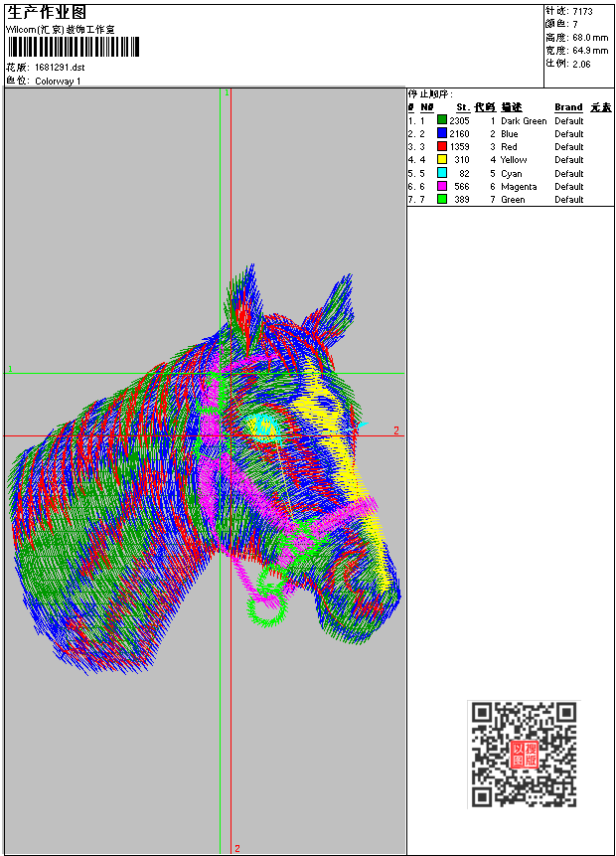
Task: Select the Blue thread color swatch
Action: [x=442, y=133]
